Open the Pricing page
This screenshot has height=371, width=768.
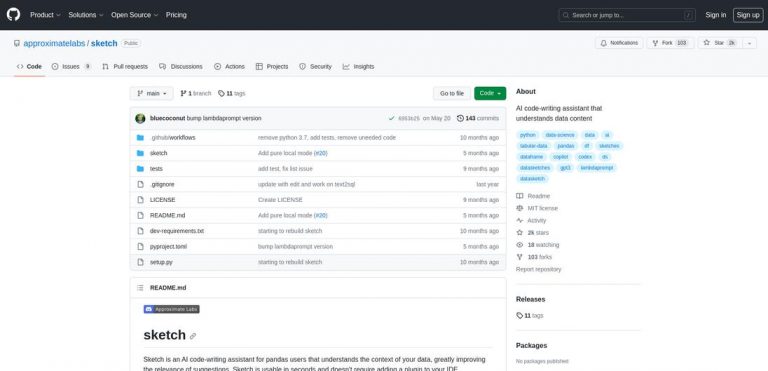click(x=176, y=15)
